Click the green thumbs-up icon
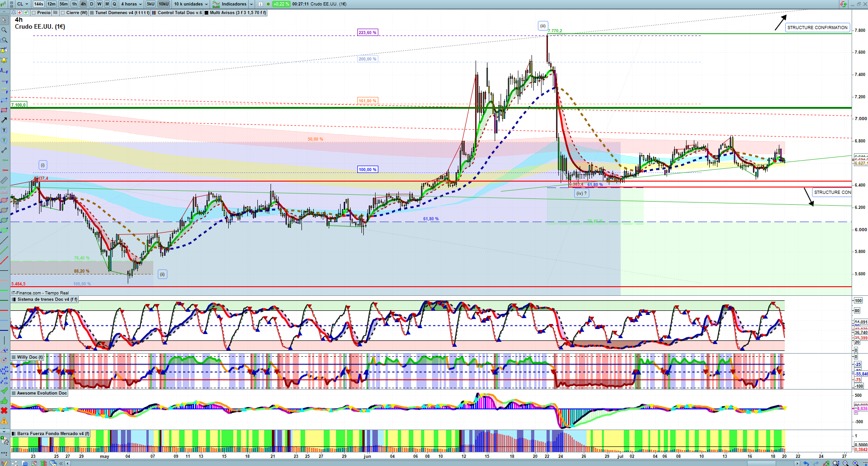The width and height of the screenshot is (868, 466). tap(4, 400)
